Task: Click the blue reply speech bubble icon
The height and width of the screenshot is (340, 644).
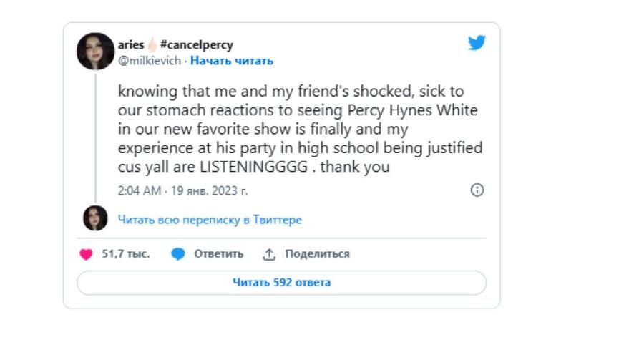Action: coord(178,254)
